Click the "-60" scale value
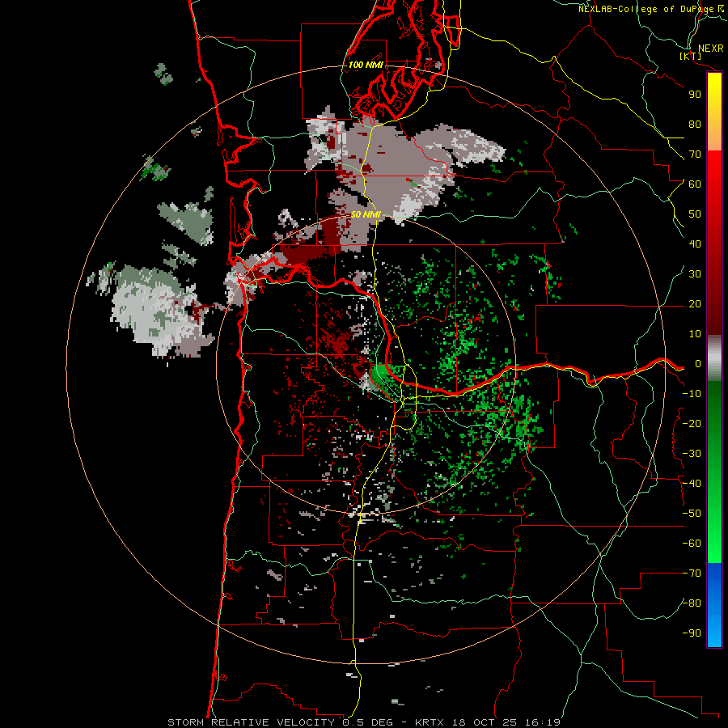 (x=692, y=544)
